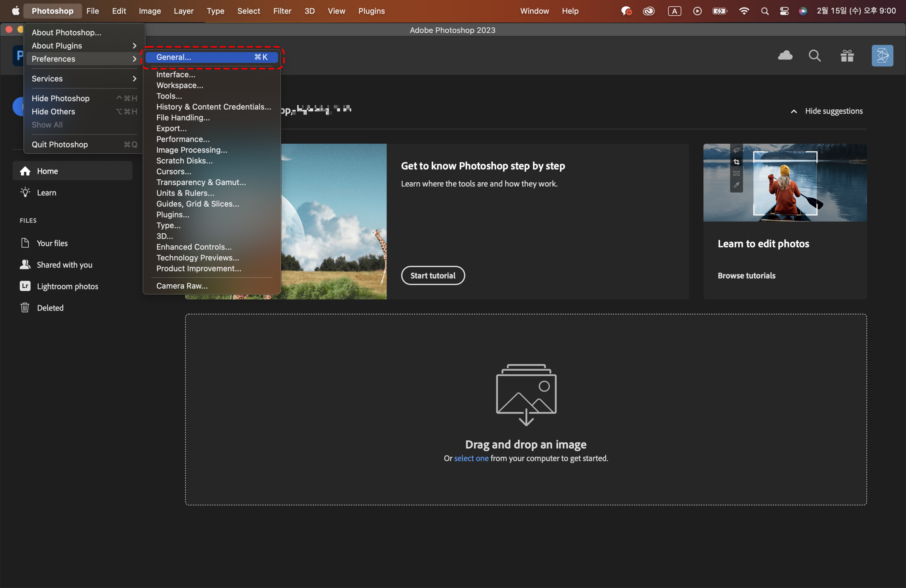Screen dimensions: 906x588
Task: Select Camera Raw preferences item
Action: (182, 286)
